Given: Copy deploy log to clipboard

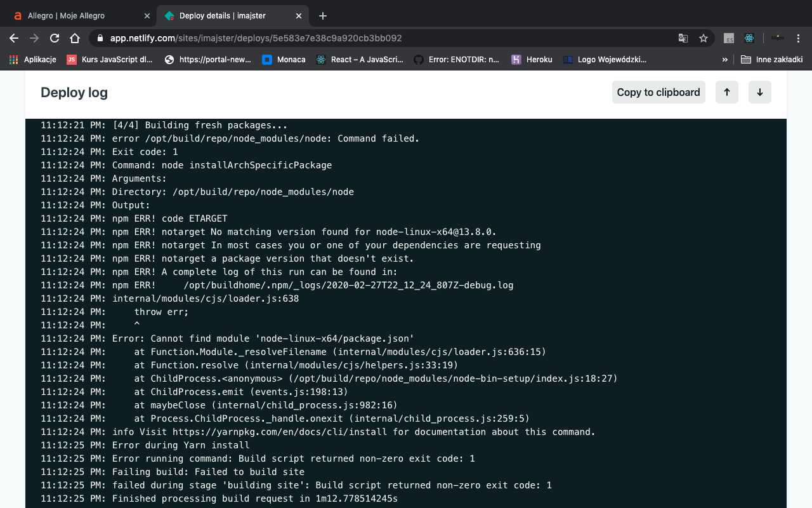Looking at the screenshot, I should (658, 92).
